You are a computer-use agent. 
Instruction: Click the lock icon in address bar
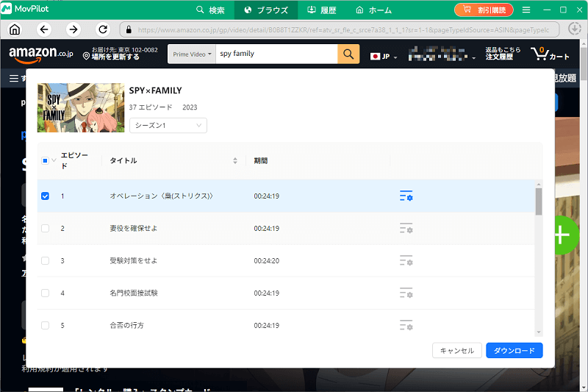coord(129,29)
